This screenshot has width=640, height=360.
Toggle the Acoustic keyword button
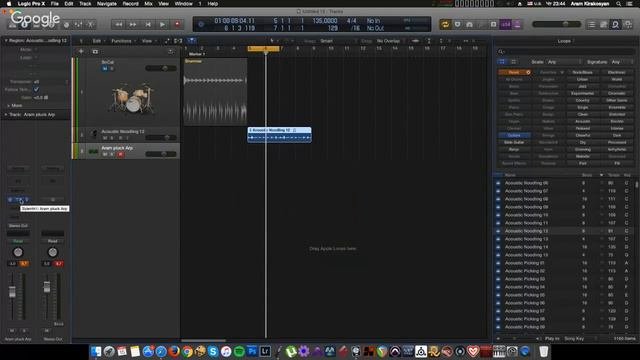pyautogui.click(x=582, y=121)
